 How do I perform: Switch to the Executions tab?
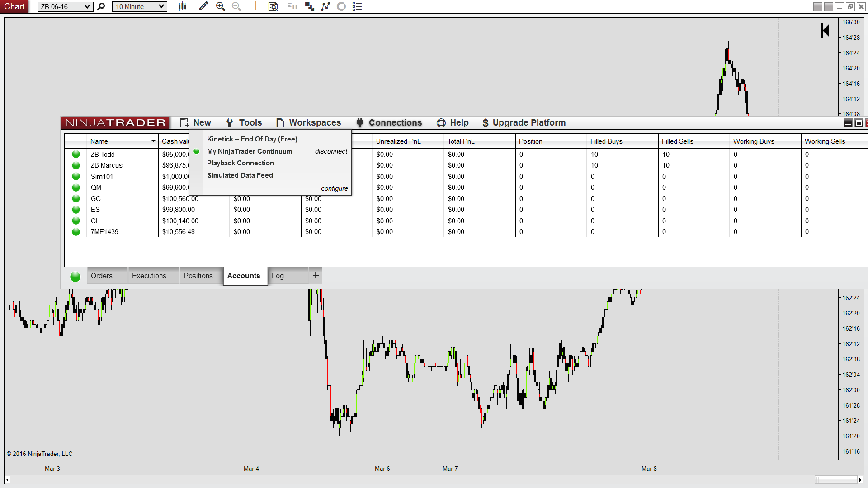pyautogui.click(x=149, y=276)
